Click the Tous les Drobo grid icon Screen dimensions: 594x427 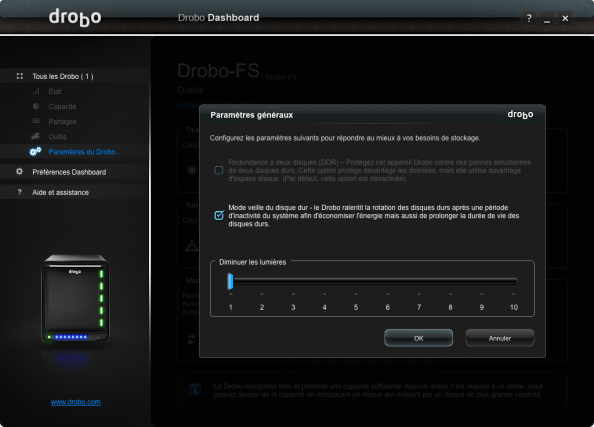tap(20, 76)
